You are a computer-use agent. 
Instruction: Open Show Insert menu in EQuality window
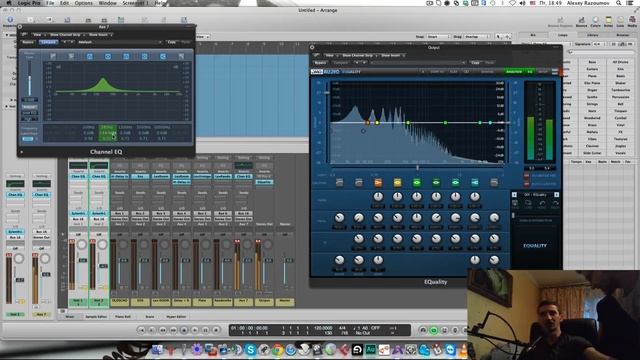click(392, 56)
